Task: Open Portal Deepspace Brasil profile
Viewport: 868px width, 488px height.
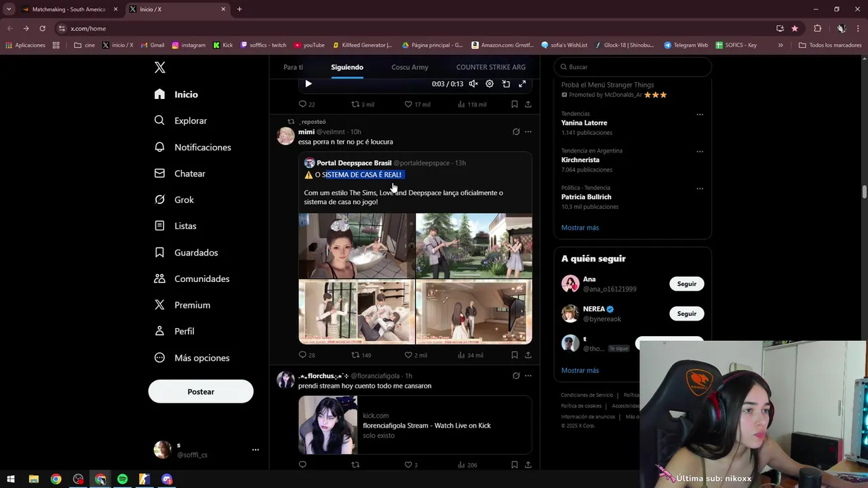Action: click(354, 163)
